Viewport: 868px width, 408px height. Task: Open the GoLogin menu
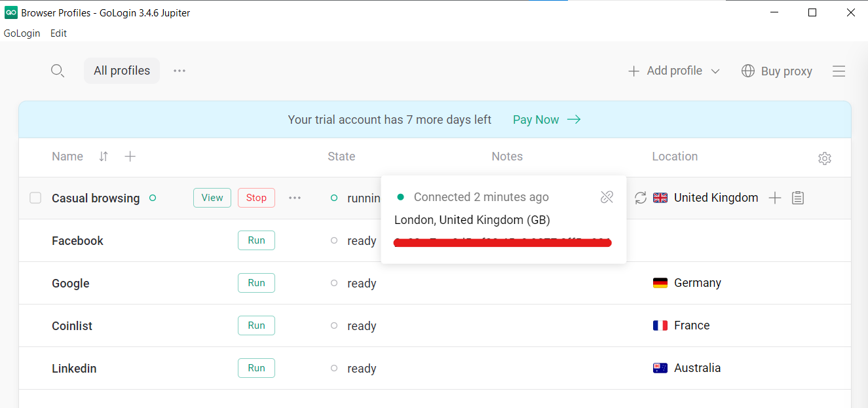tap(22, 33)
